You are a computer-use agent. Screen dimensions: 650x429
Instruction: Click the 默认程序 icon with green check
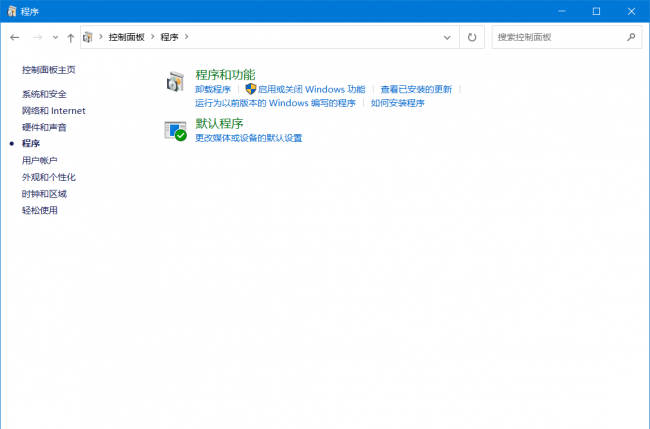[175, 131]
